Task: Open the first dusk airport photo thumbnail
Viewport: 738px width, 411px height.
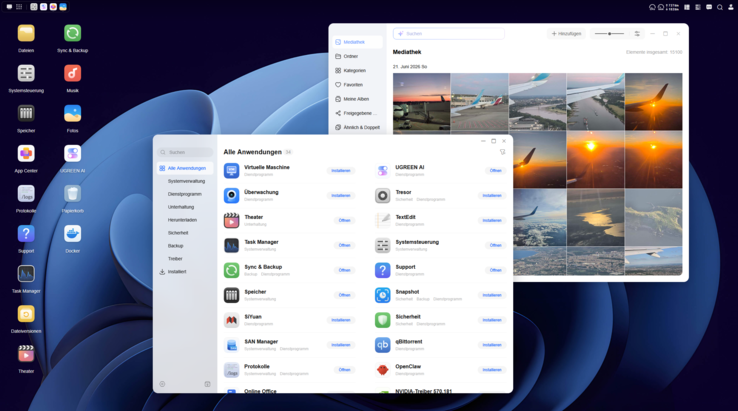Action: [x=421, y=101]
